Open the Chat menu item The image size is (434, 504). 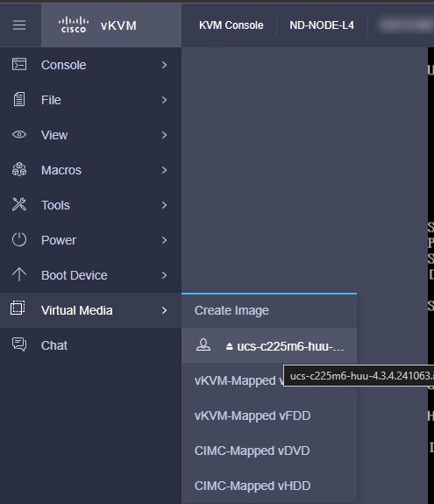point(90,345)
